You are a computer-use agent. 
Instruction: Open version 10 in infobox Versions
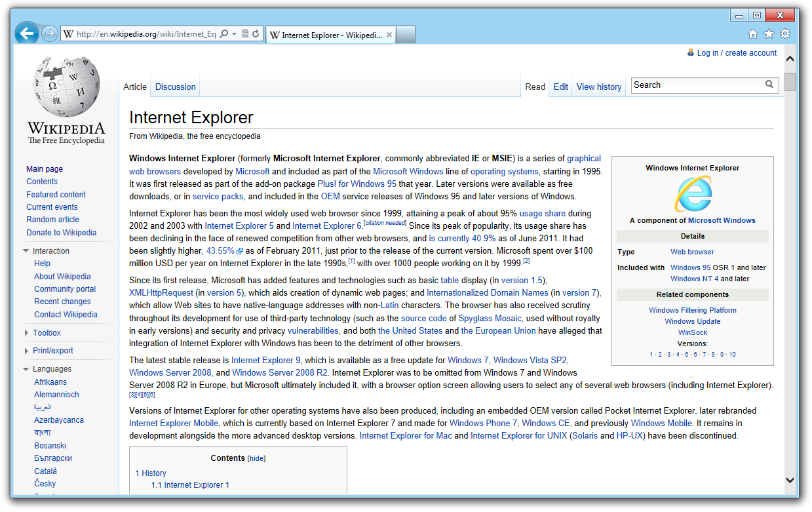732,355
